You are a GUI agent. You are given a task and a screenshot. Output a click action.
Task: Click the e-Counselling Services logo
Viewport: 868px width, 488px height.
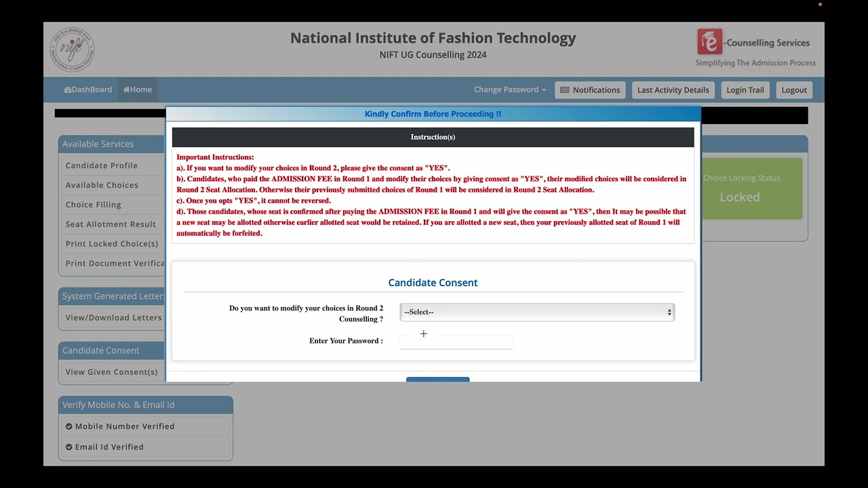coord(755,47)
